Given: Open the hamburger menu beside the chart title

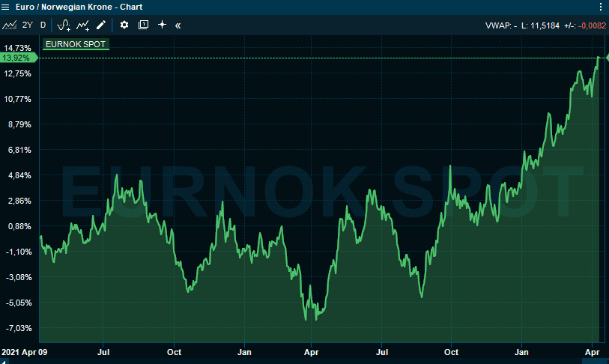Looking at the screenshot, I should (5, 7).
